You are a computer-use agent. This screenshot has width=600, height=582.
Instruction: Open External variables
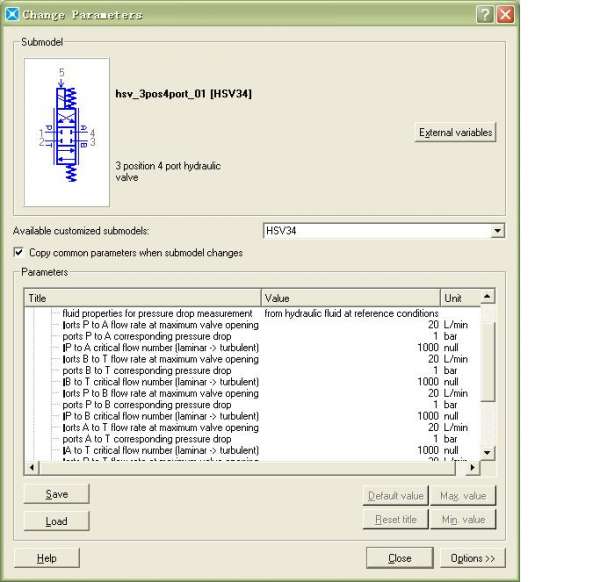click(456, 132)
